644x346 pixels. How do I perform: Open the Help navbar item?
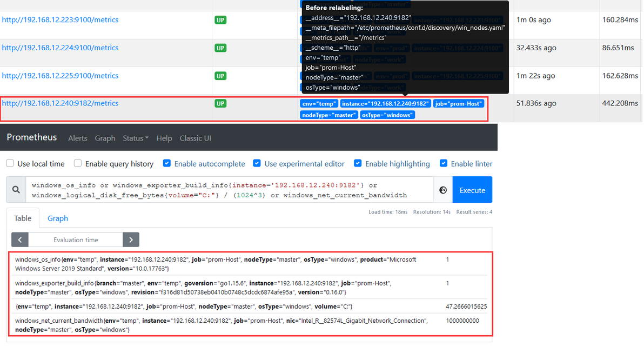pos(164,138)
